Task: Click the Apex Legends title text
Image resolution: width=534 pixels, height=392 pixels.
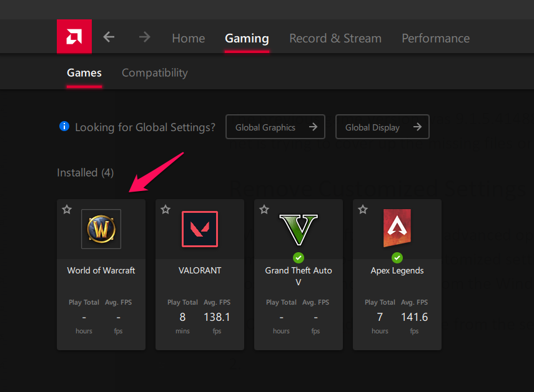Action: (397, 271)
